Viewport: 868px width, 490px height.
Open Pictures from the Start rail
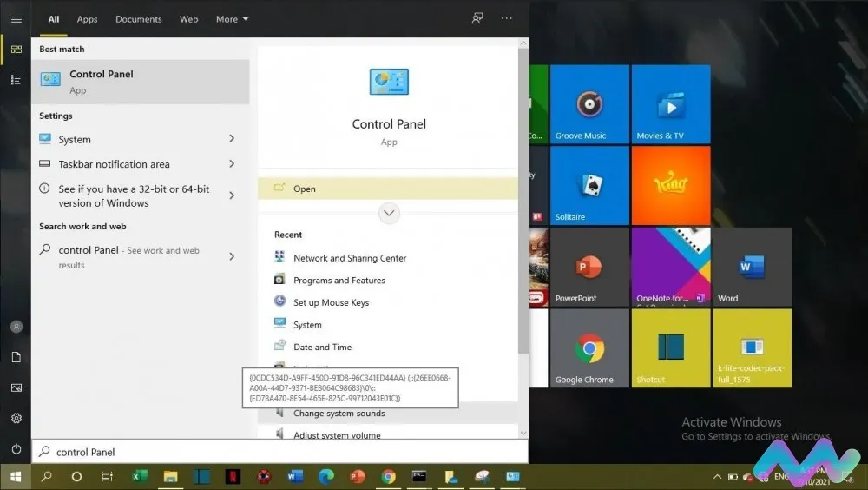16,388
